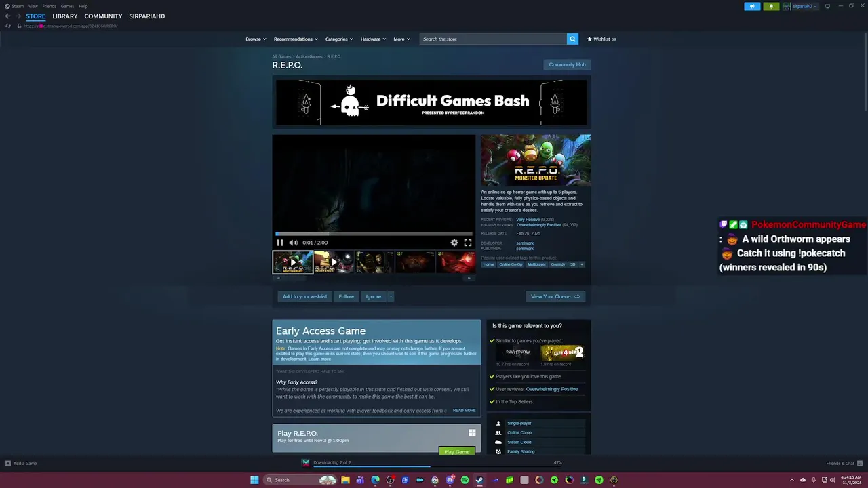868x488 pixels.
Task: Click Steam icon in the taskbar
Action: tap(479, 480)
